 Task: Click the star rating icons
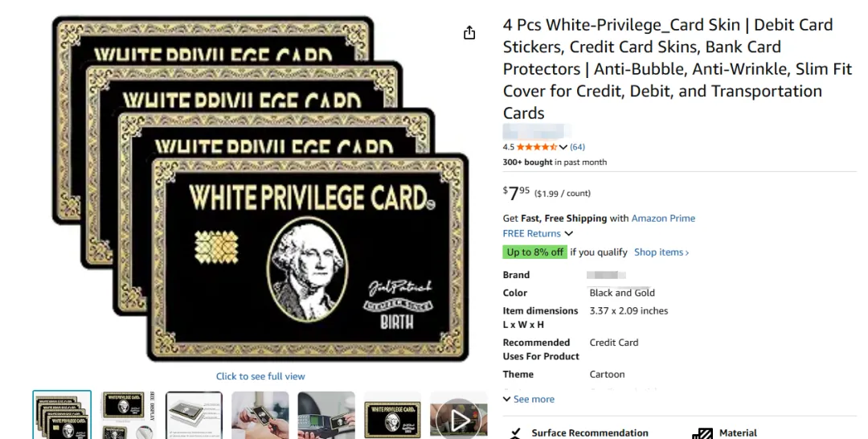pos(537,146)
